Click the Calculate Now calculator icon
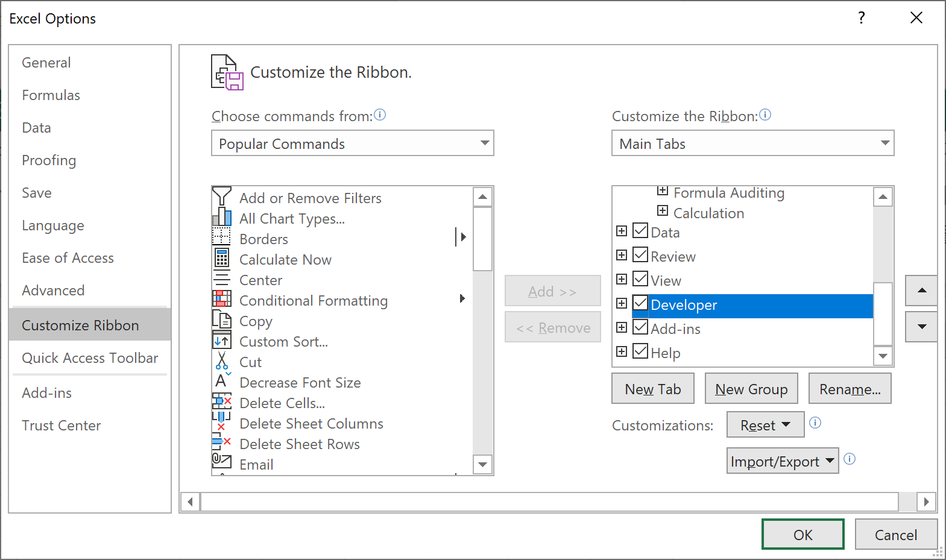This screenshot has height=560, width=946. (221, 259)
